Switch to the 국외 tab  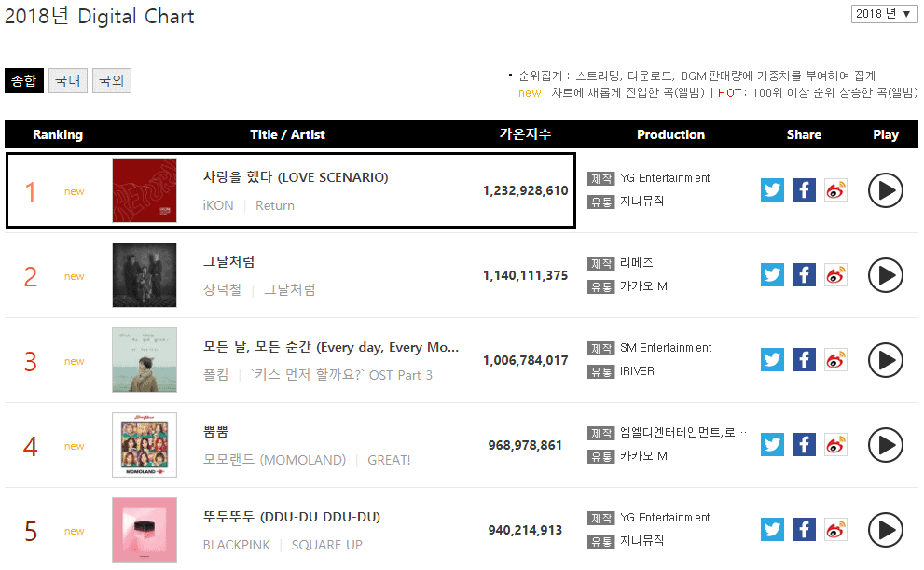[x=111, y=81]
